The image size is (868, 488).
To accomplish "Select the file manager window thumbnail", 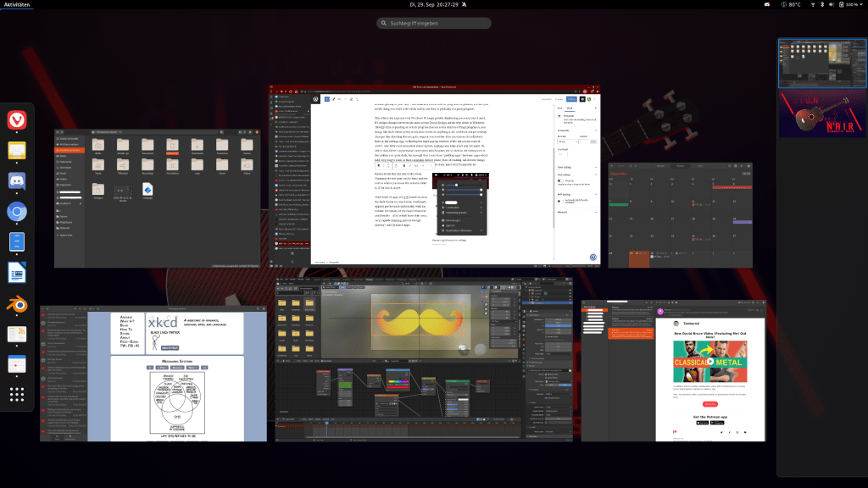I will [158, 197].
